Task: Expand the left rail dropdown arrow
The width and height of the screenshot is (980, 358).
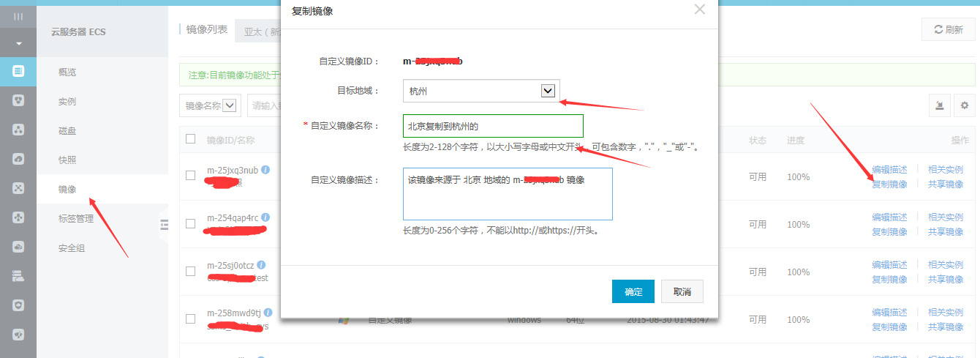Action: click(18, 43)
